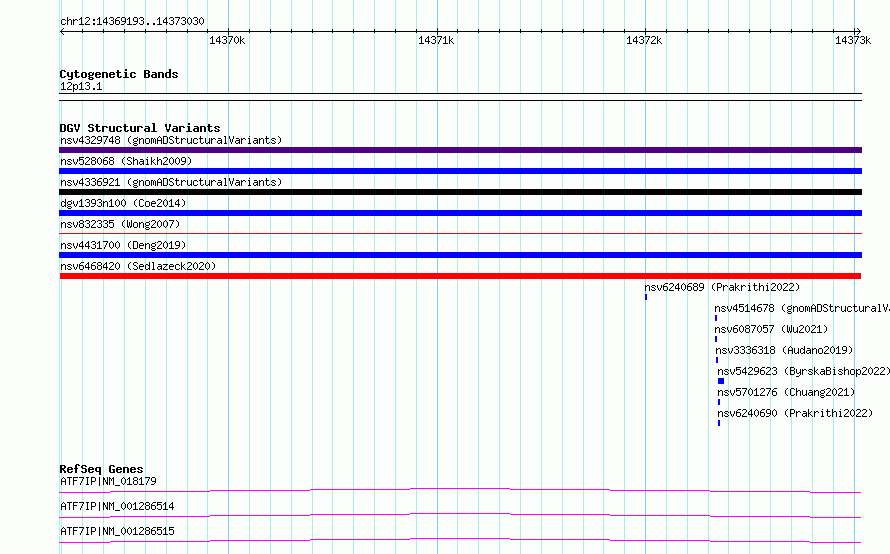Viewport: 890px width, 554px height.
Task: Click the ATF7IP|NM_001286515 transcript label
Action: (117, 531)
